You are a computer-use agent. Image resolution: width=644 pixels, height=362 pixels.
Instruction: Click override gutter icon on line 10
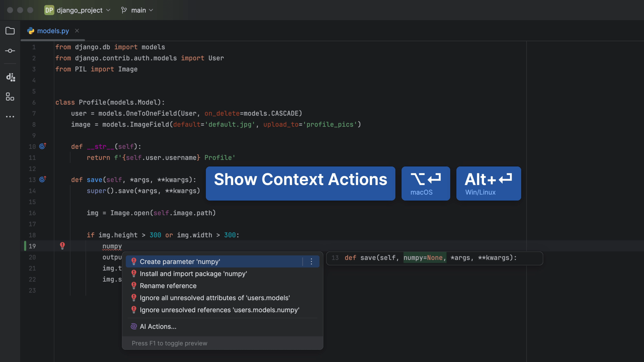[x=43, y=146]
